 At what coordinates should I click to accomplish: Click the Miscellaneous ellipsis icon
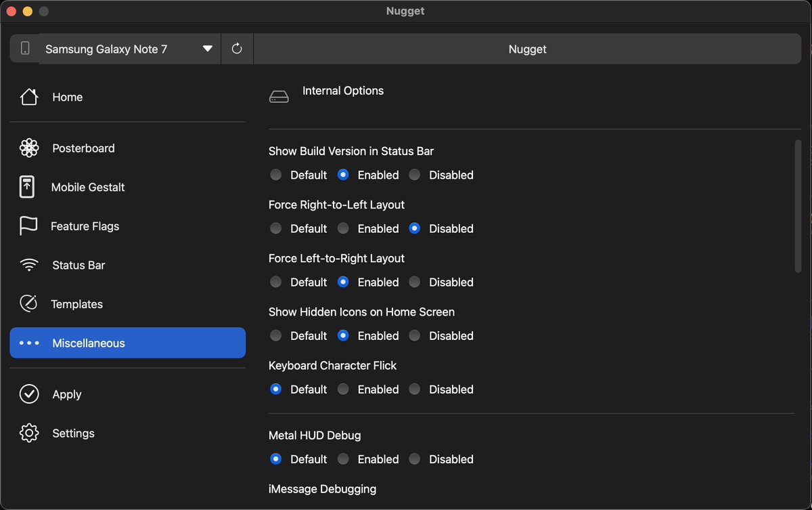(x=29, y=343)
